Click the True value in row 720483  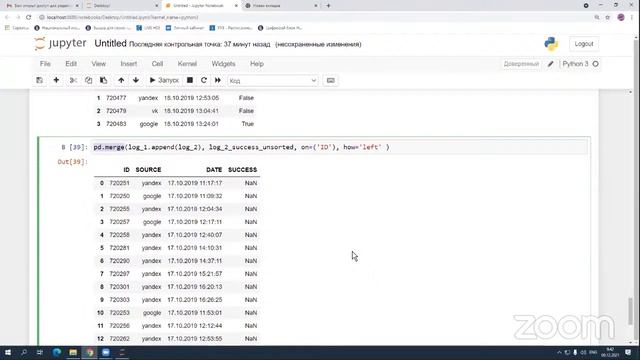pos(247,124)
